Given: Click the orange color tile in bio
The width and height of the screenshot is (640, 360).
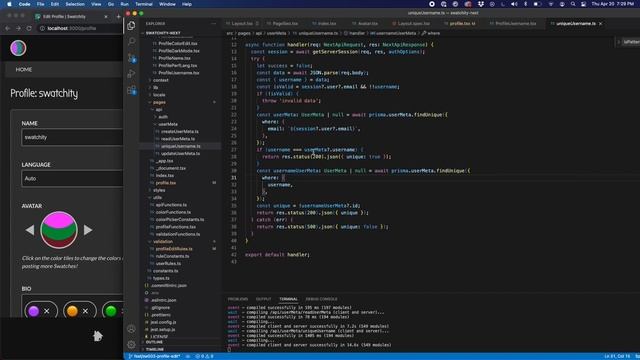Looking at the screenshot, I should point(72,311).
